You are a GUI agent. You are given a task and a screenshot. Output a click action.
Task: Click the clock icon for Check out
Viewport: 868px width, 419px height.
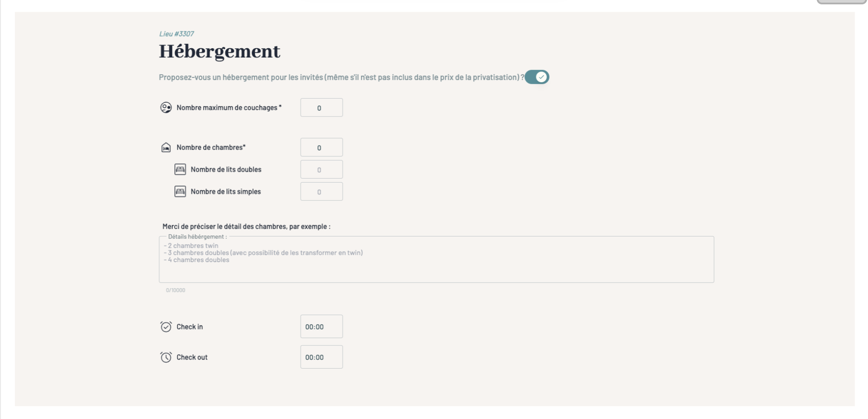(166, 357)
